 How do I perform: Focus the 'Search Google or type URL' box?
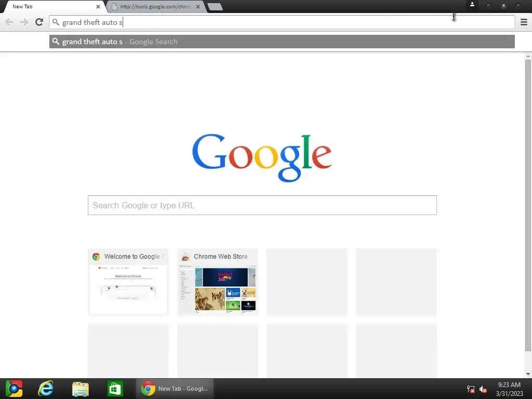tap(262, 205)
